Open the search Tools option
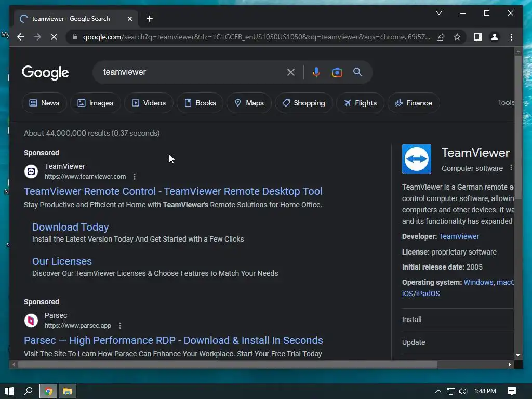This screenshot has width=532, height=399. point(506,102)
